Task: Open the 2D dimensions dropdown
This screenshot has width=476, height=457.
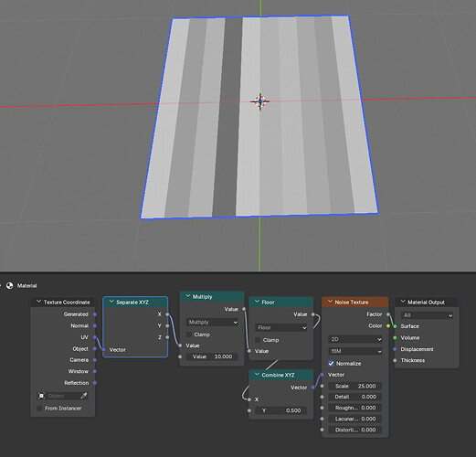Action: (355, 339)
